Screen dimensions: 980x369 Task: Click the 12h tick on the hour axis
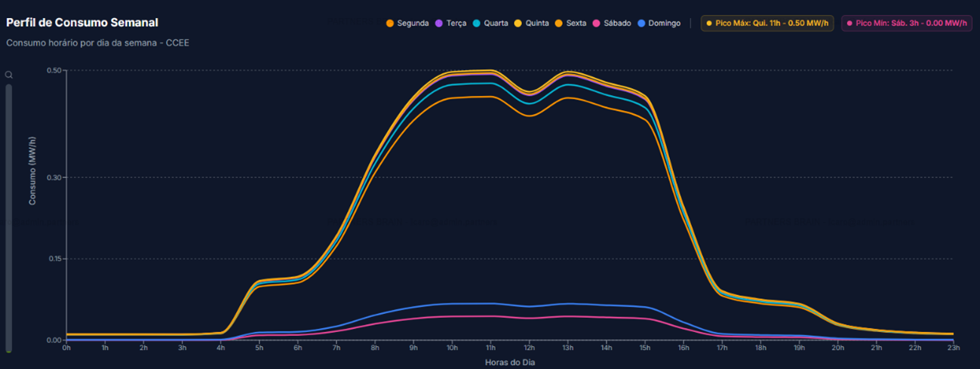pyautogui.click(x=530, y=348)
